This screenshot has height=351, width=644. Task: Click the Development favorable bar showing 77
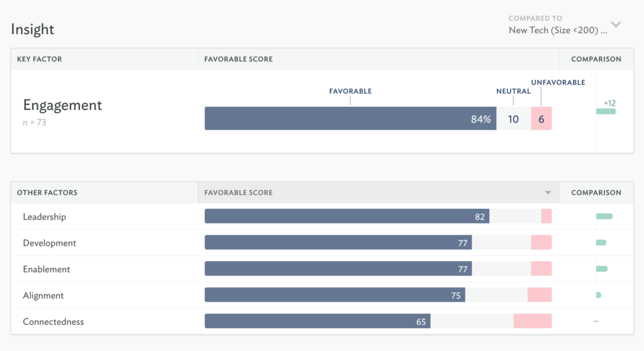338,243
